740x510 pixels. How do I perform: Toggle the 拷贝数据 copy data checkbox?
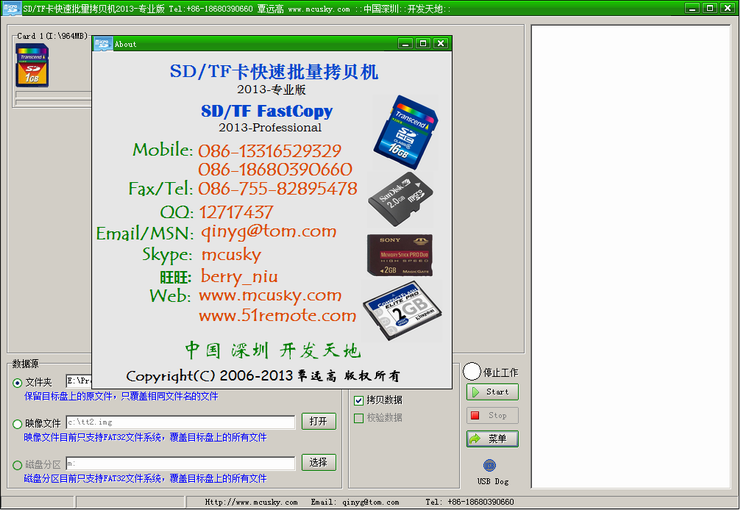(359, 400)
